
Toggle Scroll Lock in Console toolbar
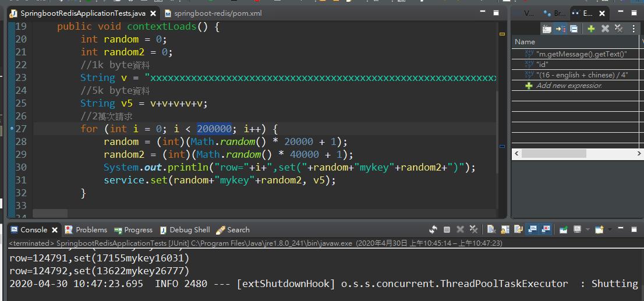pos(505,229)
